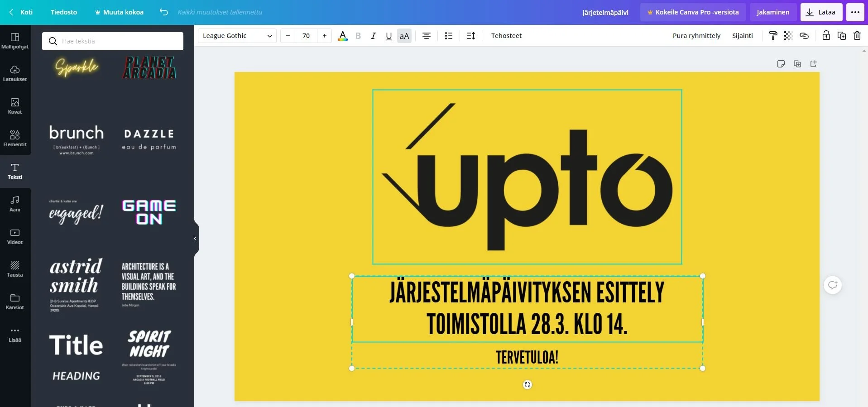Click Pura ryhmittely to ungroup

pyautogui.click(x=696, y=36)
